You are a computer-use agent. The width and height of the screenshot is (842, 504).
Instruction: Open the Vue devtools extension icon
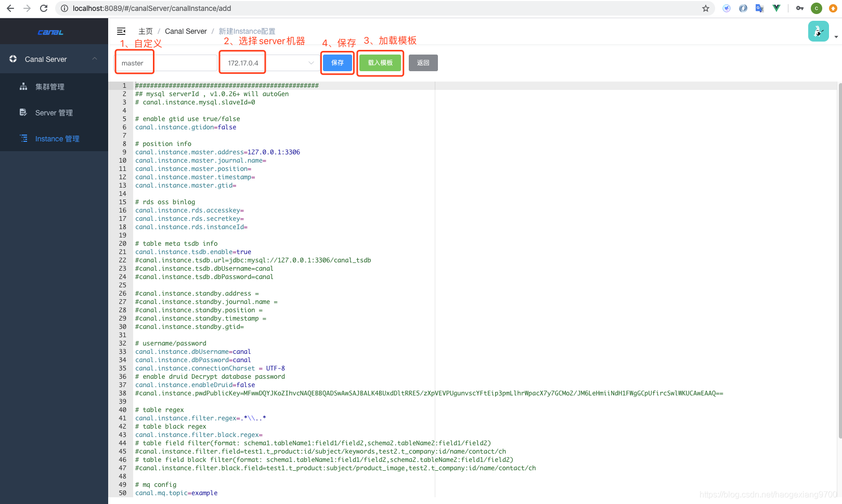[x=776, y=8]
